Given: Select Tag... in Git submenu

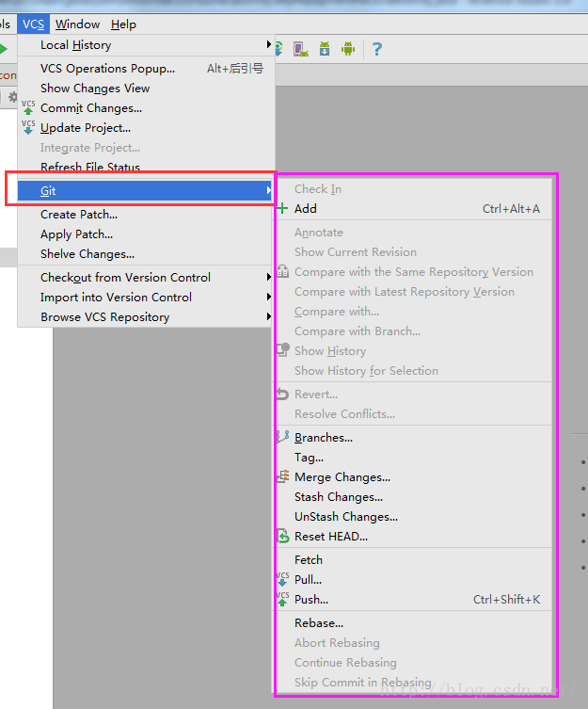Looking at the screenshot, I should click(x=414, y=458).
